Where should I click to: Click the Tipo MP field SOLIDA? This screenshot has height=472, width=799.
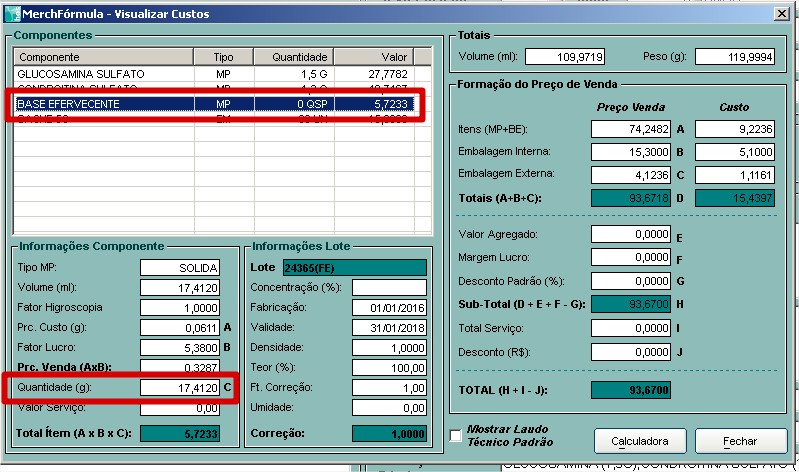pos(180,268)
